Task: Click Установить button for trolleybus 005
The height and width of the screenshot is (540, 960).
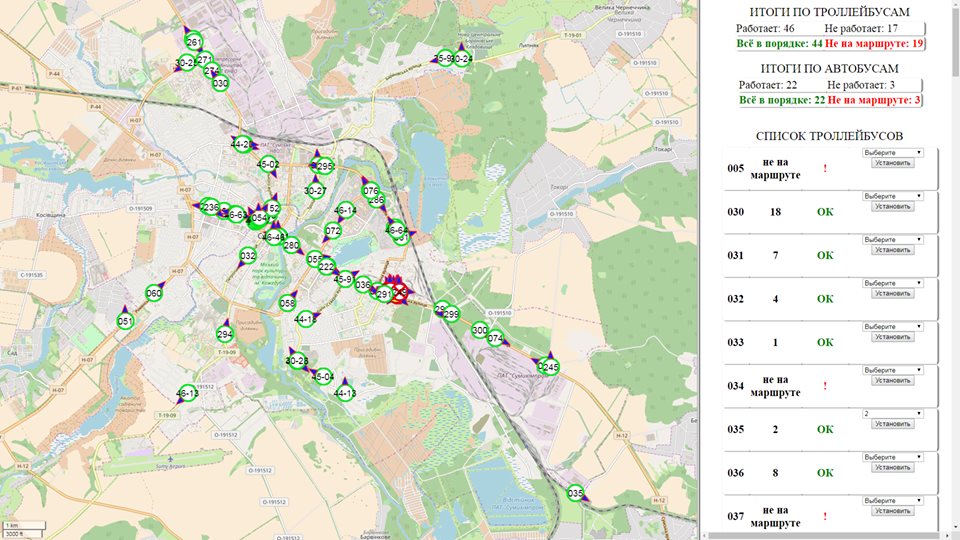Action: pyautogui.click(x=893, y=163)
